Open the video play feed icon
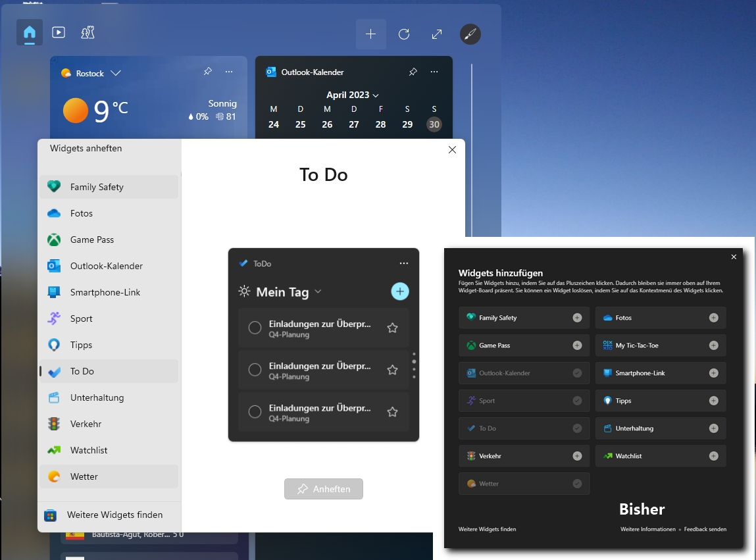Viewport: 756px width, 560px height. [x=59, y=32]
